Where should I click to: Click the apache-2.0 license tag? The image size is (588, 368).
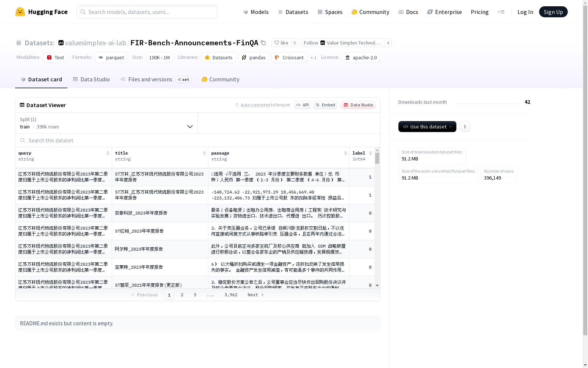[361, 57]
